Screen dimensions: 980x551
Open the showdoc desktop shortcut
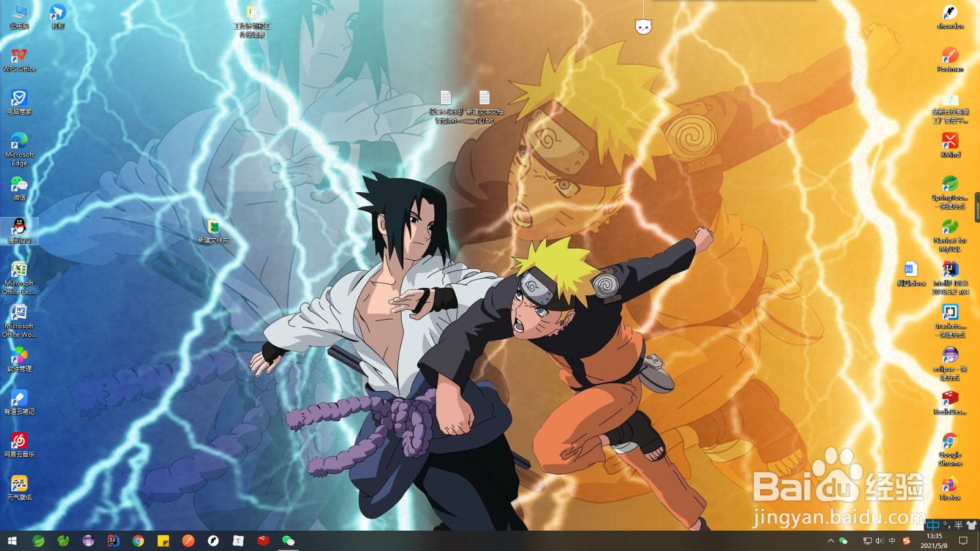[950, 17]
